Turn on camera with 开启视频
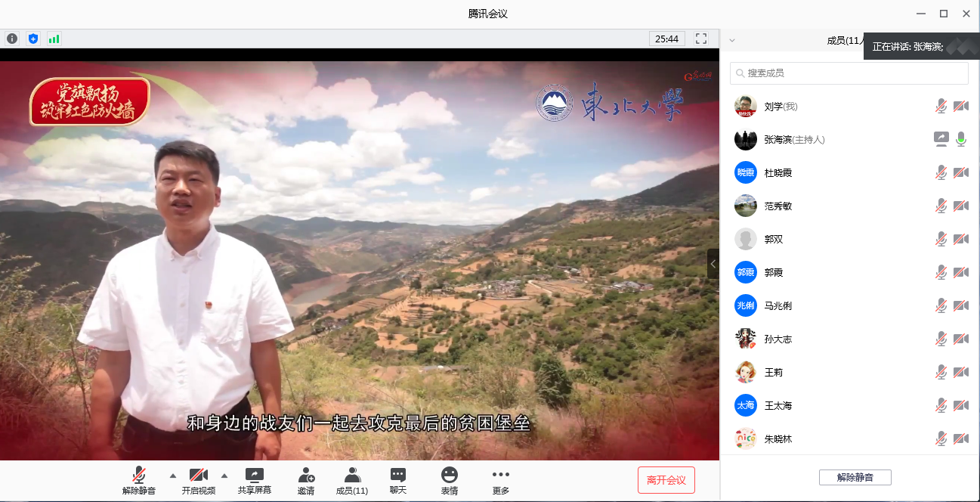 [x=198, y=480]
